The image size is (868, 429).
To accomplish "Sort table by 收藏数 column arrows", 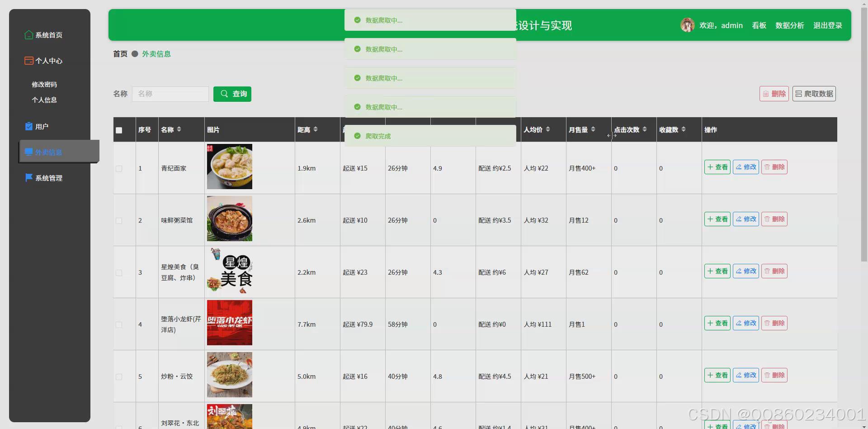I will point(684,129).
